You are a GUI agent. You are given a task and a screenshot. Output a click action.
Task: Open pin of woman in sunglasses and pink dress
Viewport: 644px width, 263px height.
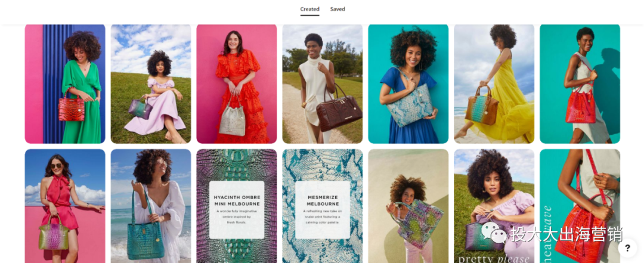tap(65, 206)
